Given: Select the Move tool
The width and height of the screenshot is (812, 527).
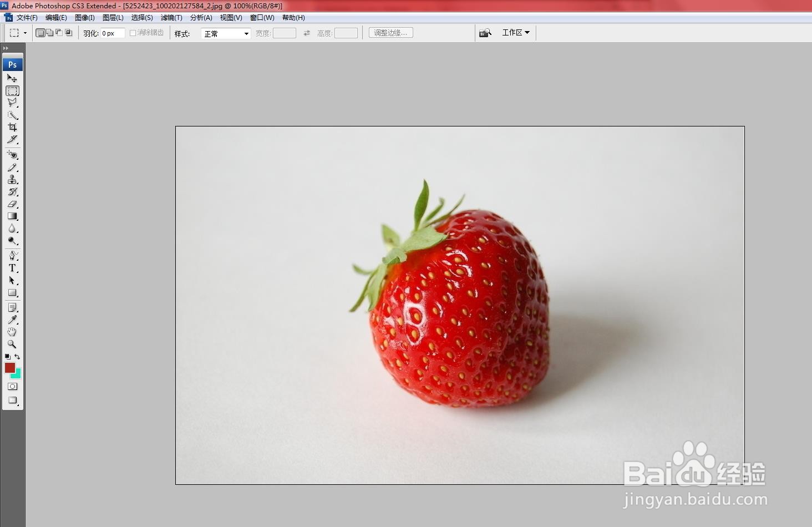Looking at the screenshot, I should pos(12,78).
